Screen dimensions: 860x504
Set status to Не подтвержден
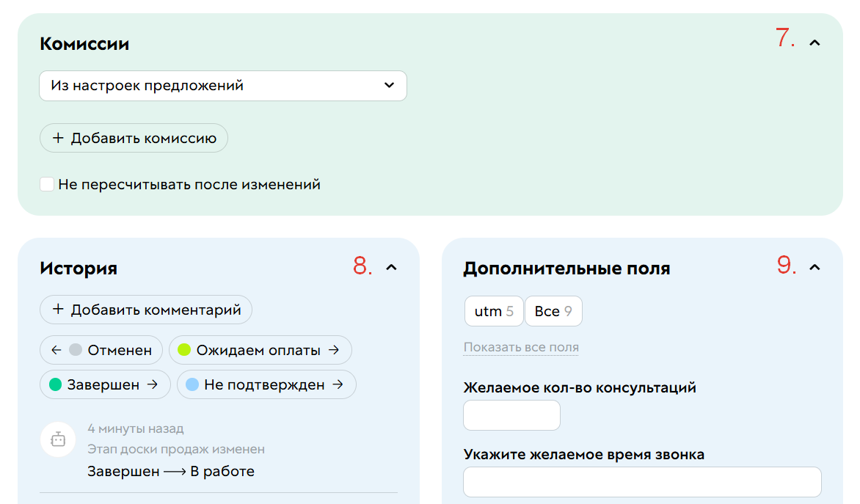(266, 384)
